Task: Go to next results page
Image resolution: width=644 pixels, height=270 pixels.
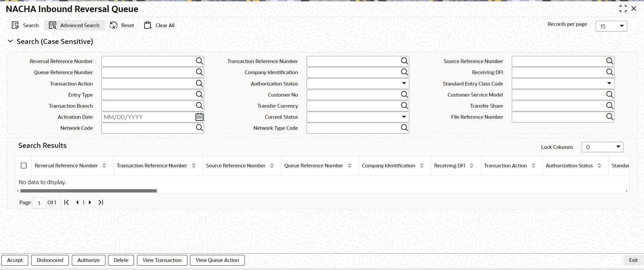Action: (90, 202)
